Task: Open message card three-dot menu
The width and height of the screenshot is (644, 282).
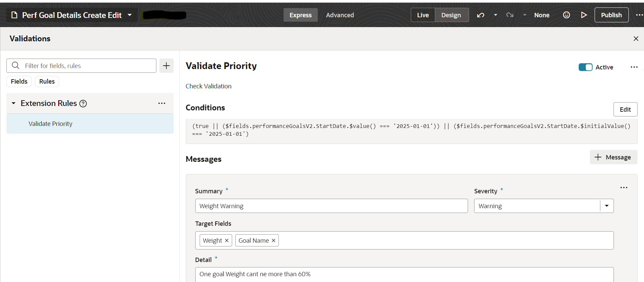Action: [x=624, y=188]
